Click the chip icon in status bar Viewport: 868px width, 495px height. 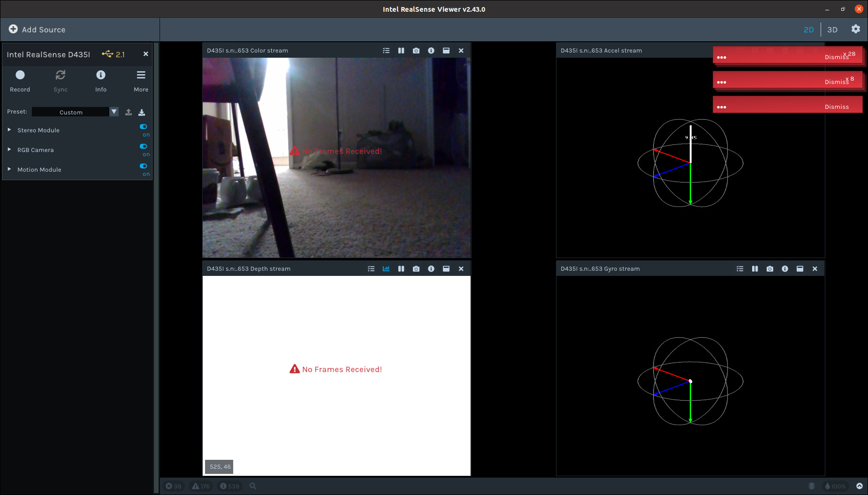click(812, 486)
